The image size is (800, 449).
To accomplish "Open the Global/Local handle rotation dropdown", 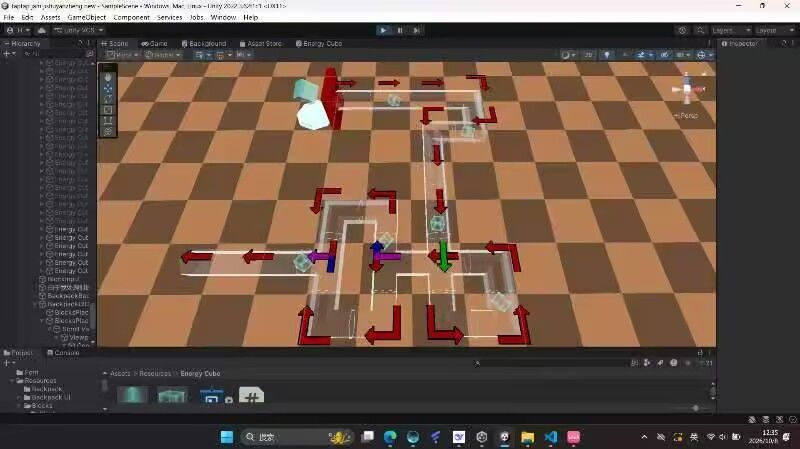I will 162,55.
